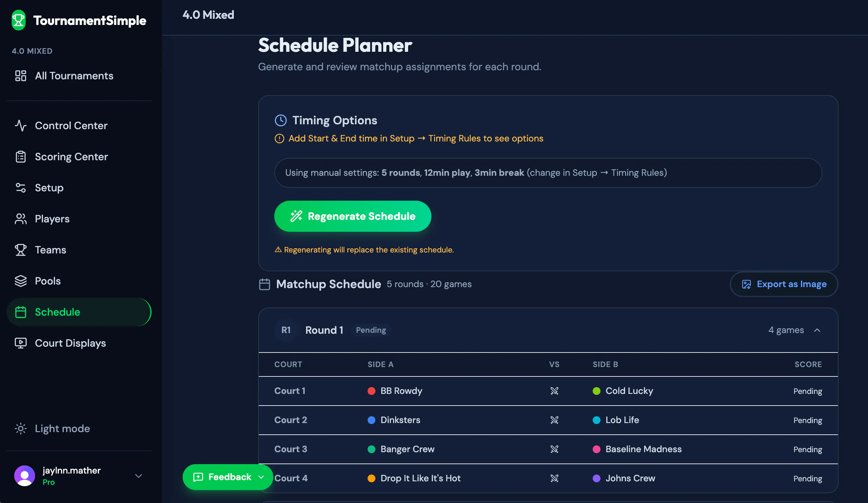Click the Export as Image picture icon
The width and height of the screenshot is (868, 503).
click(x=747, y=285)
